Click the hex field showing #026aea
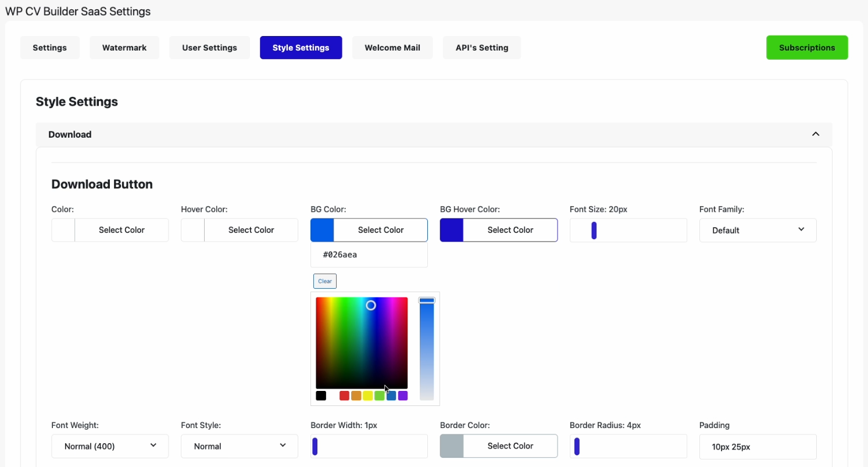Viewport: 868px width, 467px height. 369,254
